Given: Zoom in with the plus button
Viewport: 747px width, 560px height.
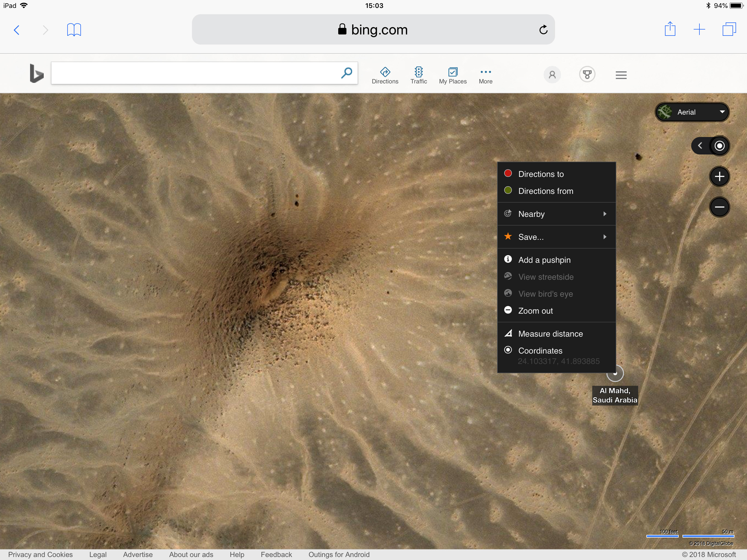Looking at the screenshot, I should point(719,176).
